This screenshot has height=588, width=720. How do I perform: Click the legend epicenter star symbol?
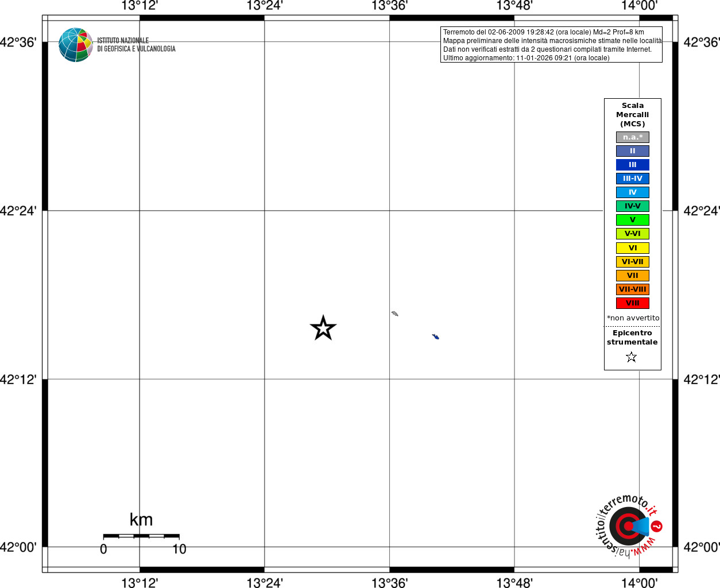[632, 357]
